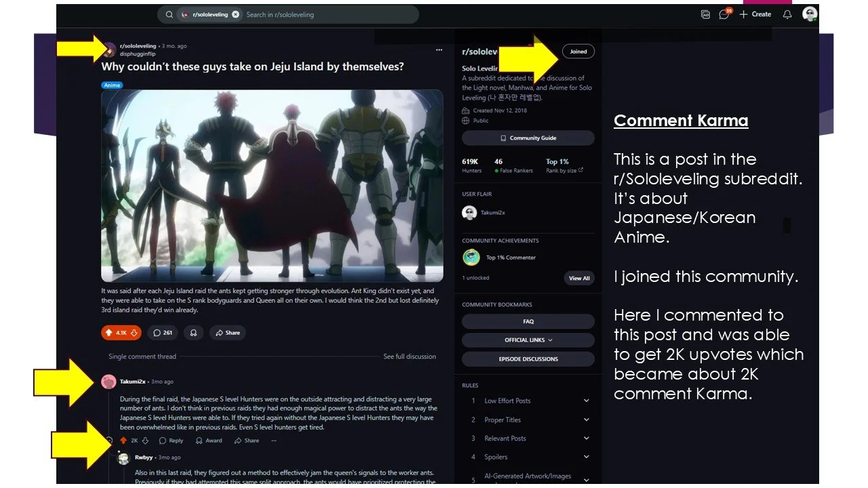This screenshot has width=868, height=488.
Task: Click the Created Nov 12, 2018 text
Action: (x=500, y=110)
